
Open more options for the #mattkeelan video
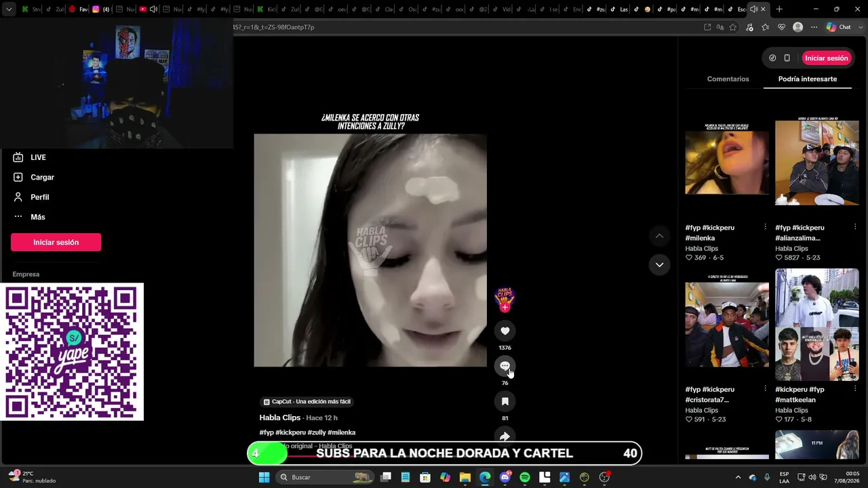854,389
